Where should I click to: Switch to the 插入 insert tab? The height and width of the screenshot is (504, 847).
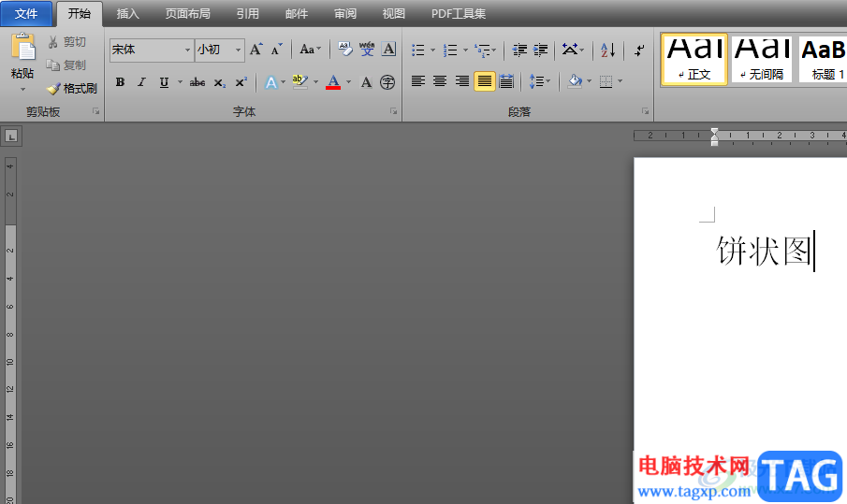coord(128,13)
